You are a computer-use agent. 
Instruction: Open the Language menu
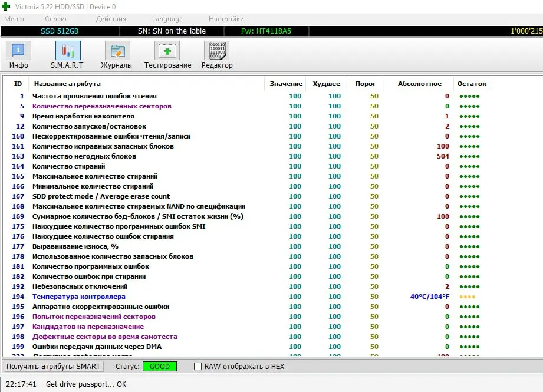pos(167,19)
